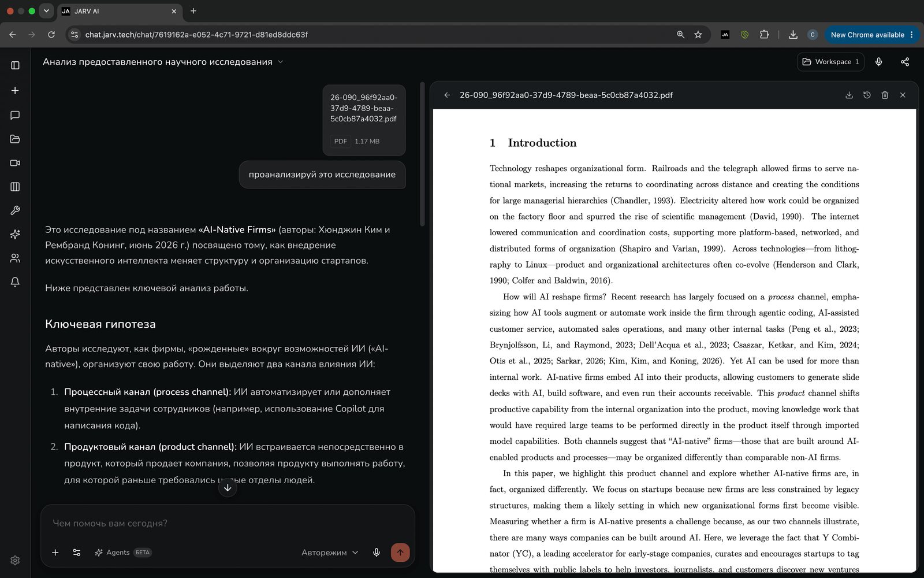Click the PDF heading Introduction
The height and width of the screenshot is (578, 924).
(542, 143)
